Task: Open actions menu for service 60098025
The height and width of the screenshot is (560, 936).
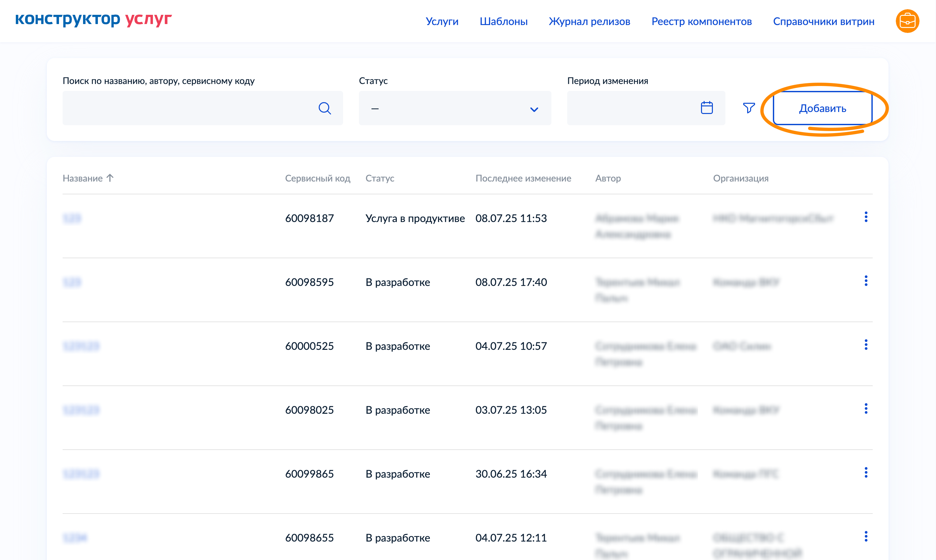Action: coord(866,408)
